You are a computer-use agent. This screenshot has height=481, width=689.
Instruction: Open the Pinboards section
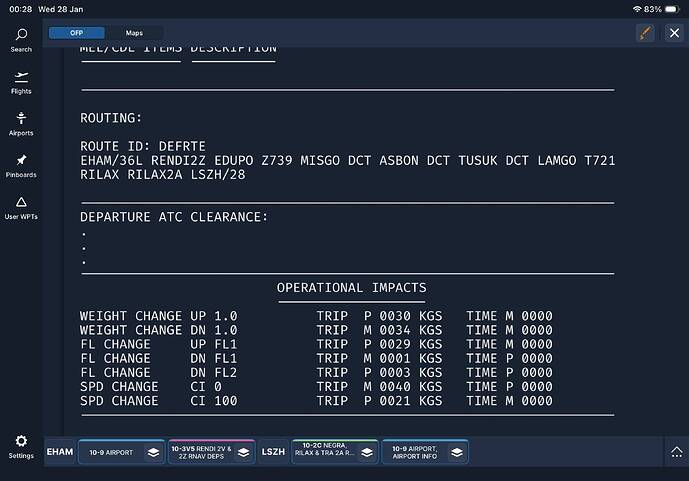tap(21, 166)
